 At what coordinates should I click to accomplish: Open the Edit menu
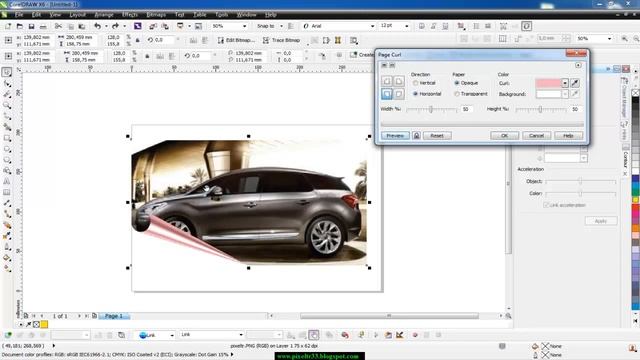pos(36,15)
